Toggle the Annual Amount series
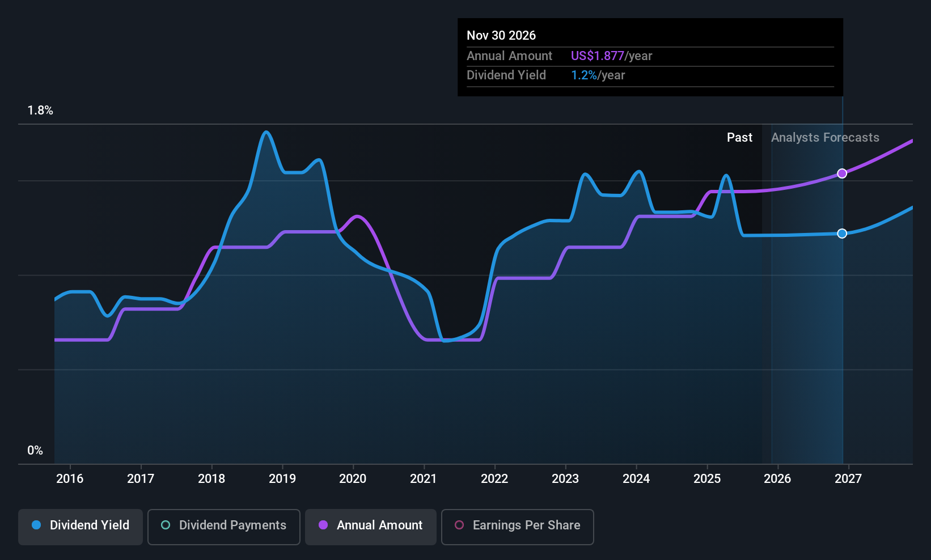The width and height of the screenshot is (931, 560). 371,527
